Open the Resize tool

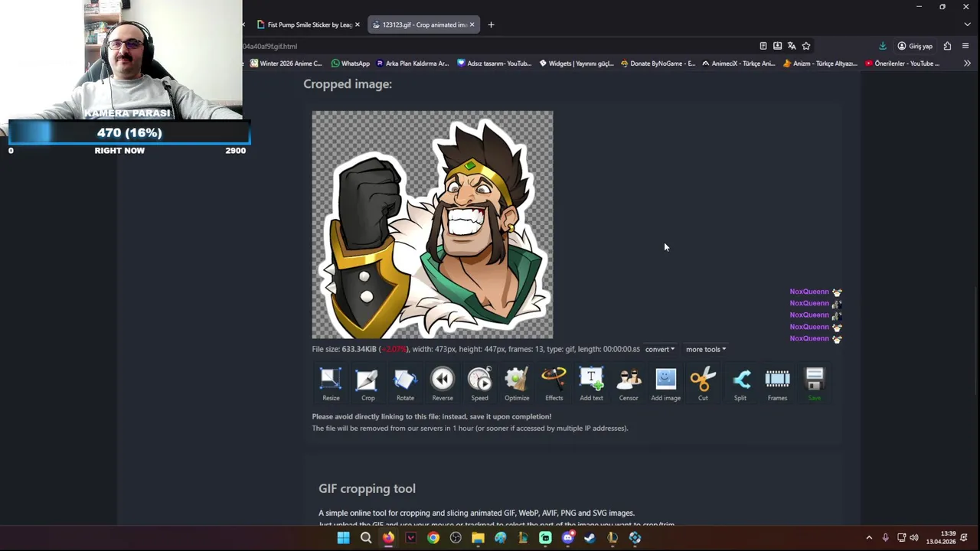pyautogui.click(x=331, y=384)
